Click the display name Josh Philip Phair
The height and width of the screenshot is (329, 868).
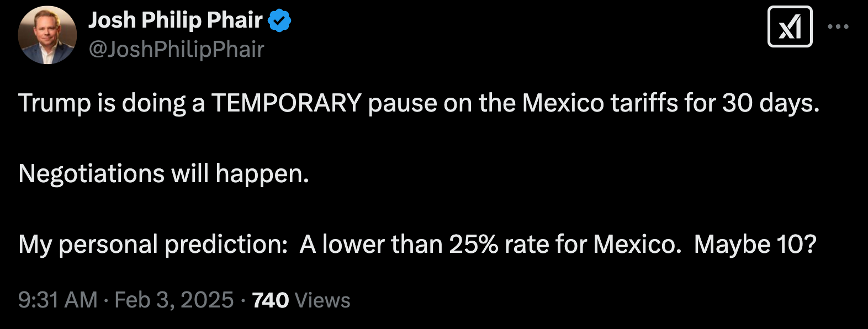[x=175, y=20]
